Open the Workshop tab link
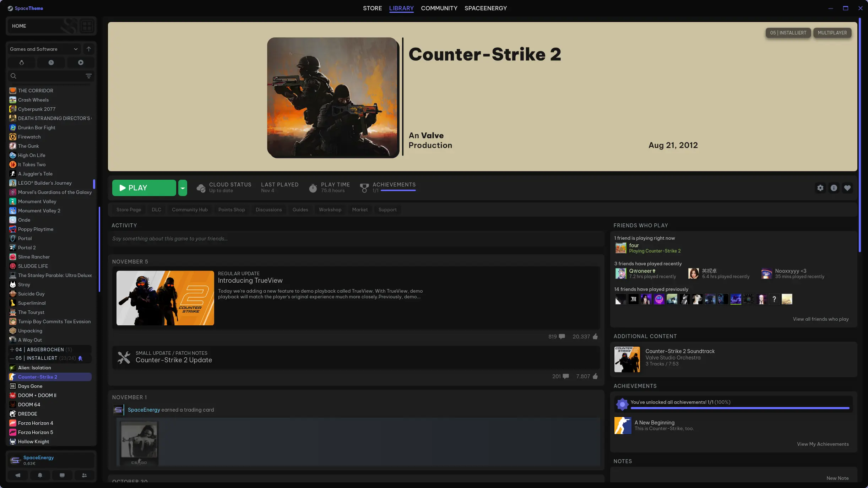The height and width of the screenshot is (488, 868). 330,210
